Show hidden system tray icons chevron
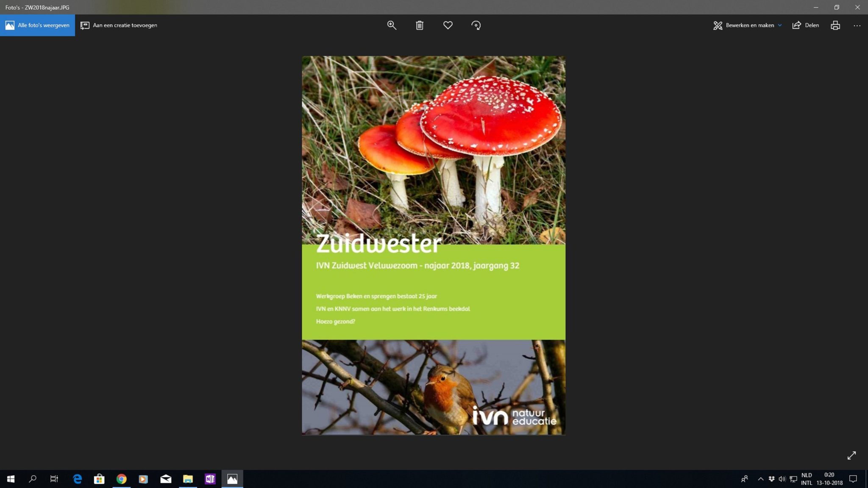 [760, 479]
